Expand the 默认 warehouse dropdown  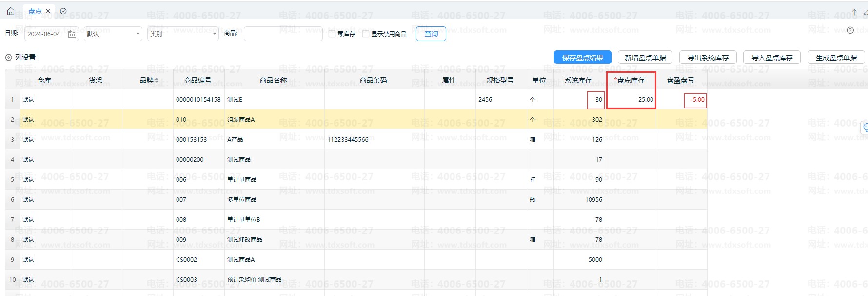(113, 34)
